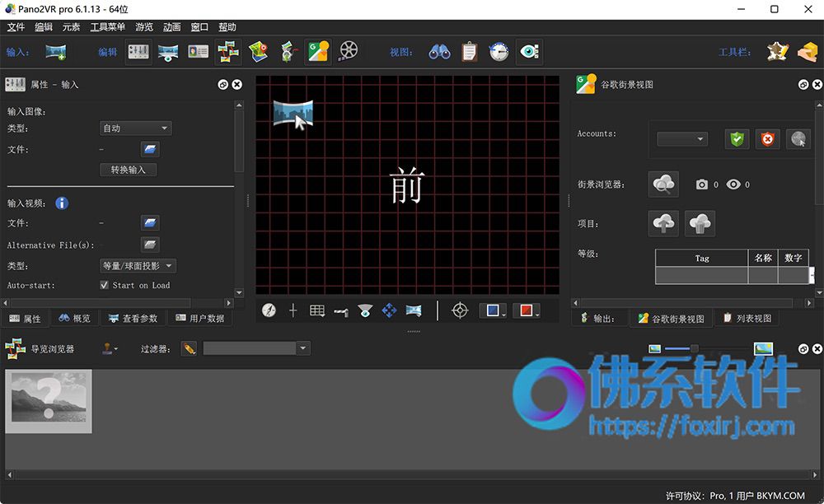This screenshot has width=824, height=504.
Task: Click the 名称 column header
Action: 763,259
